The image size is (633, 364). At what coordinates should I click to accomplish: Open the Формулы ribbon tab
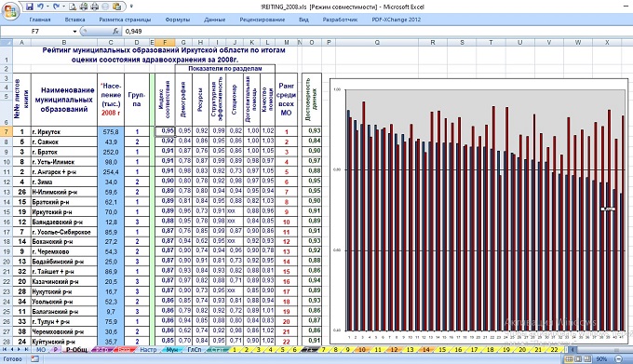[x=177, y=20]
